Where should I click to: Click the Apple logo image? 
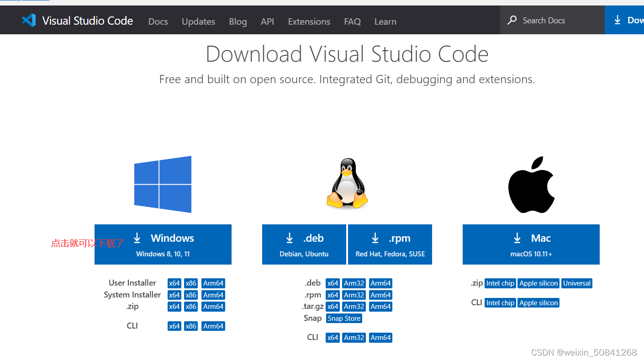(531, 185)
